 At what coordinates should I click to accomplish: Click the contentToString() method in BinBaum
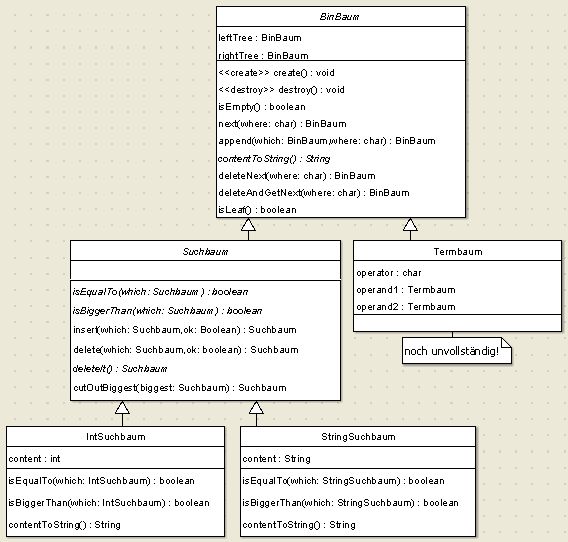tap(274, 159)
